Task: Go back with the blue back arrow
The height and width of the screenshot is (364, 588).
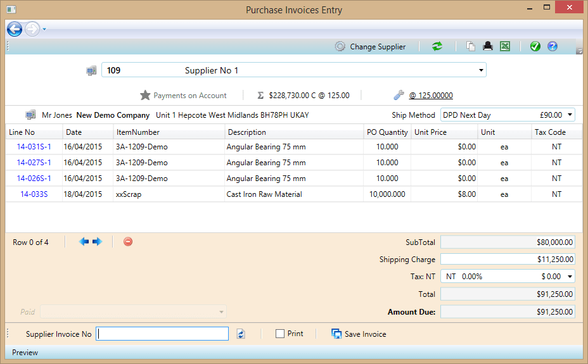Action: pos(15,29)
